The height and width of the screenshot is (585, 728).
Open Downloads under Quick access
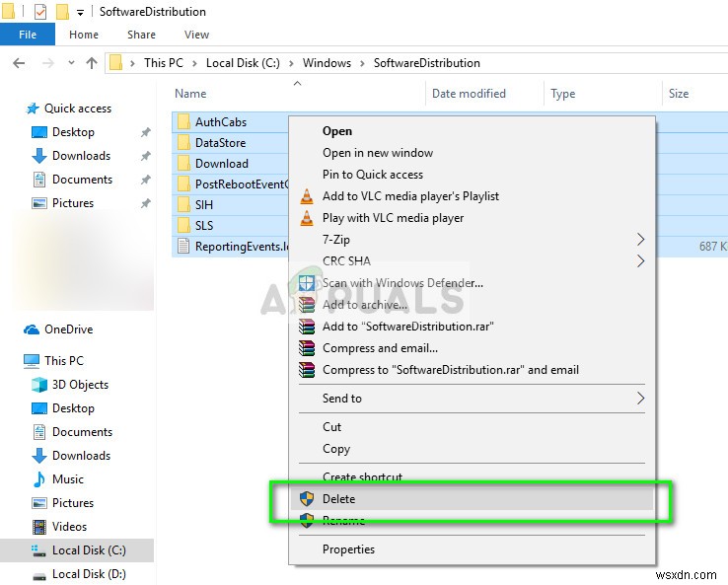click(81, 156)
